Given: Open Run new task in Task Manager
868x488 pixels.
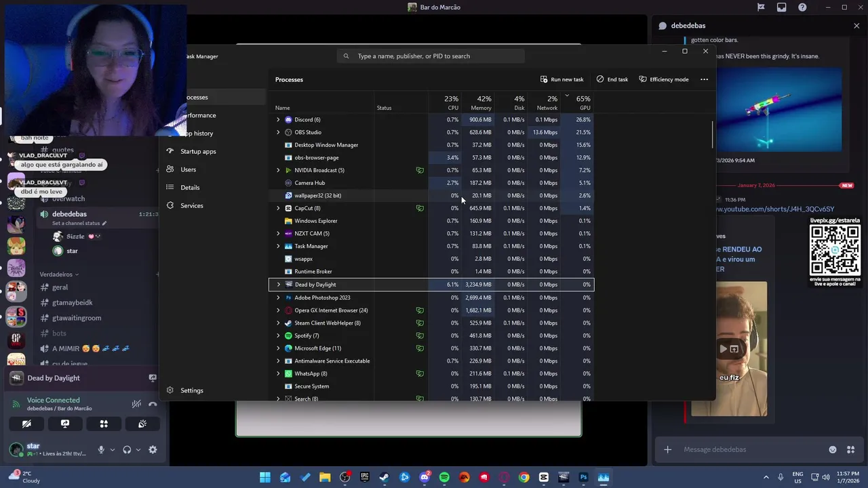Looking at the screenshot, I should click(561, 79).
